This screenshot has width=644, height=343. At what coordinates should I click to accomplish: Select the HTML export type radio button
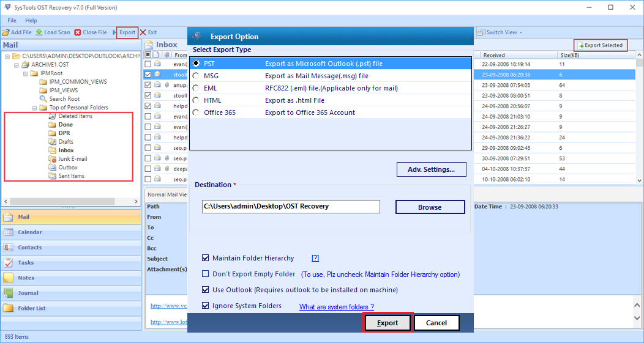tap(197, 100)
